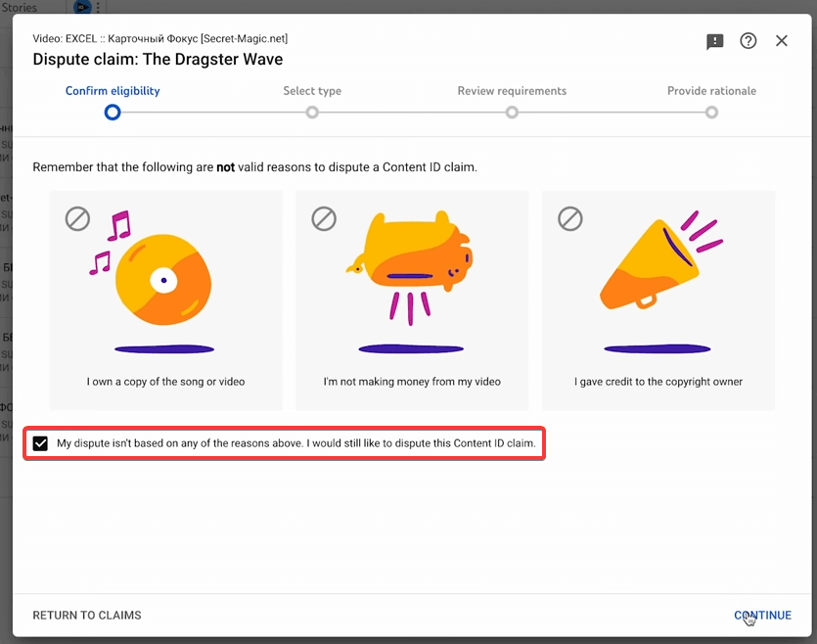Click the video name text at dialog top
The image size is (817, 644).
pyautogui.click(x=159, y=38)
